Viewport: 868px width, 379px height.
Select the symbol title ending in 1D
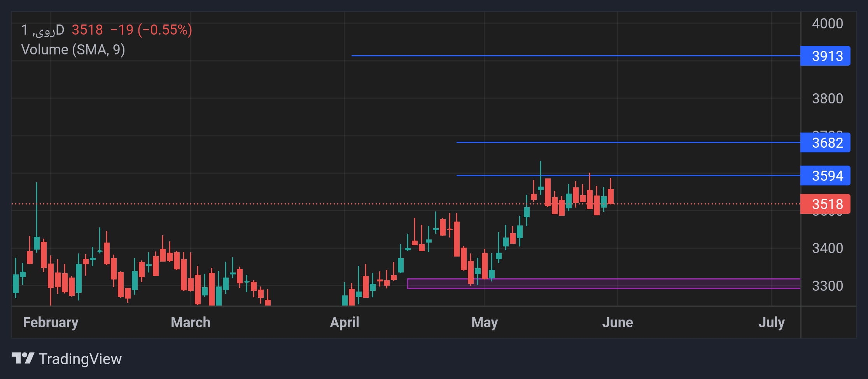[43, 30]
